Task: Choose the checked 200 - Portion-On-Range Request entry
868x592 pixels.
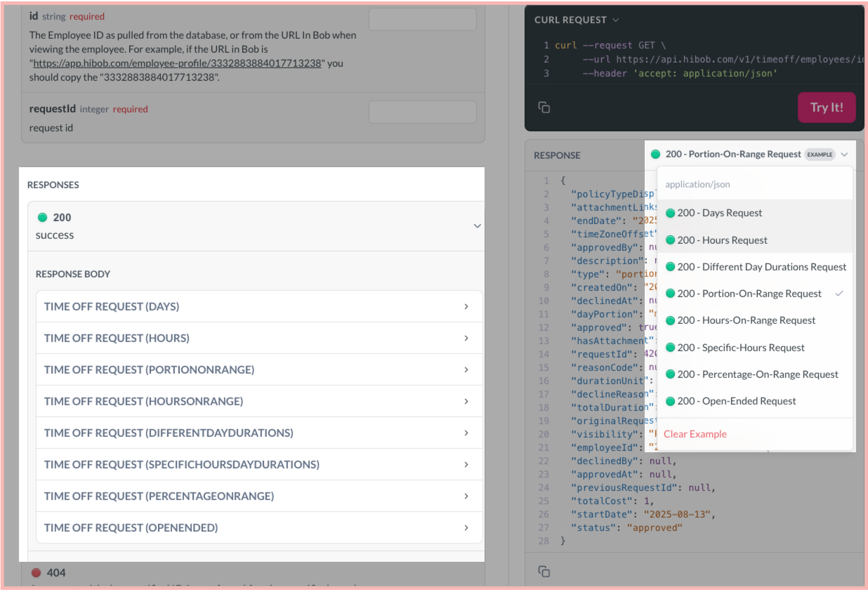Action: (x=755, y=294)
